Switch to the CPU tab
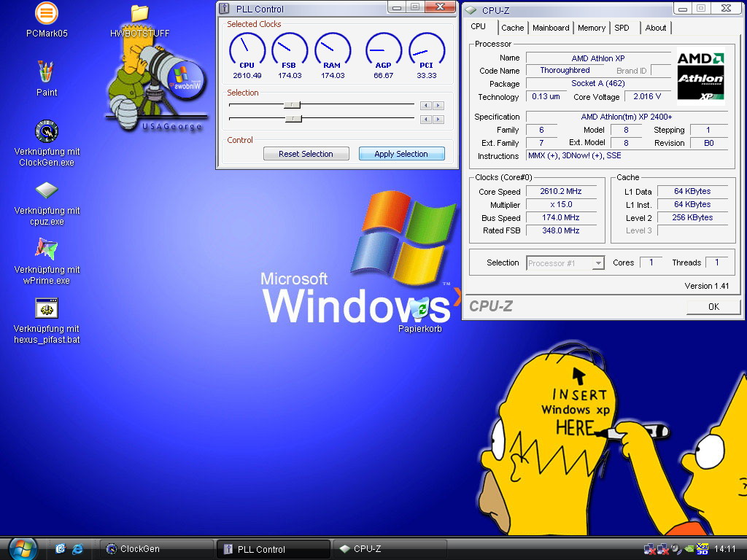The image size is (747, 560). coord(479,27)
